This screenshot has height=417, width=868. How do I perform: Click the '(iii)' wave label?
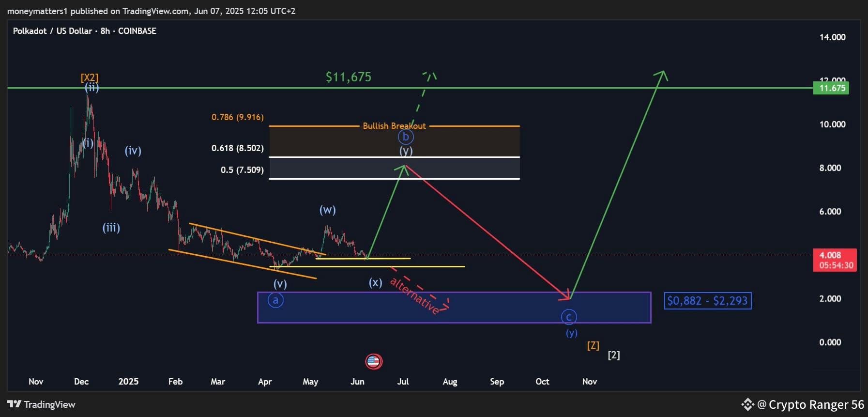111,228
